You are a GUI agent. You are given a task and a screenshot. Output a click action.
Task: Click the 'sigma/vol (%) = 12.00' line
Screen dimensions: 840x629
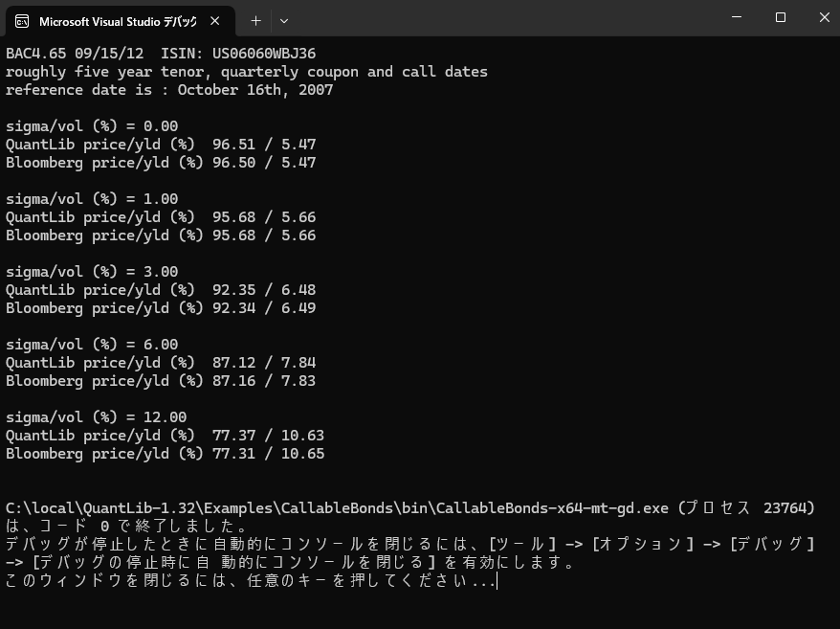click(x=96, y=417)
